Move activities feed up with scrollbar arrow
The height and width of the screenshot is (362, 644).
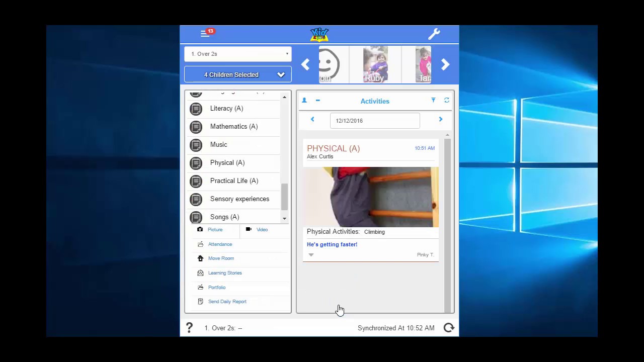pos(447,135)
